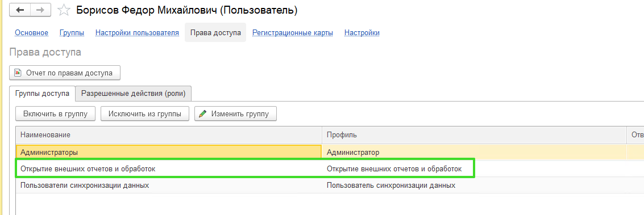Screen dimensions: 644x215
Task: Sort by Наименование column header
Action: click(169, 135)
